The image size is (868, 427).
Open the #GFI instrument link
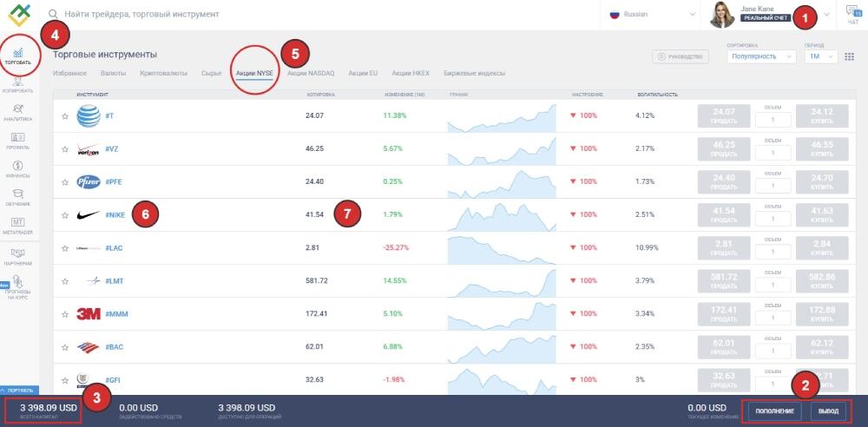coord(113,380)
